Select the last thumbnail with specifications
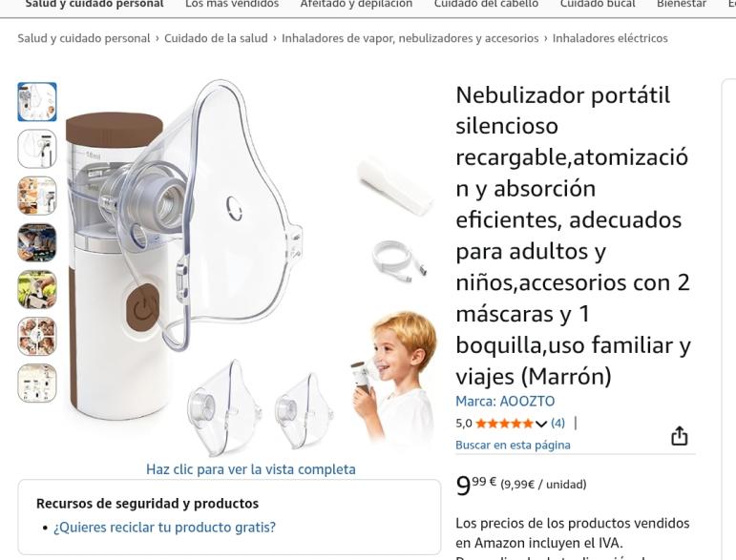 coord(37,384)
